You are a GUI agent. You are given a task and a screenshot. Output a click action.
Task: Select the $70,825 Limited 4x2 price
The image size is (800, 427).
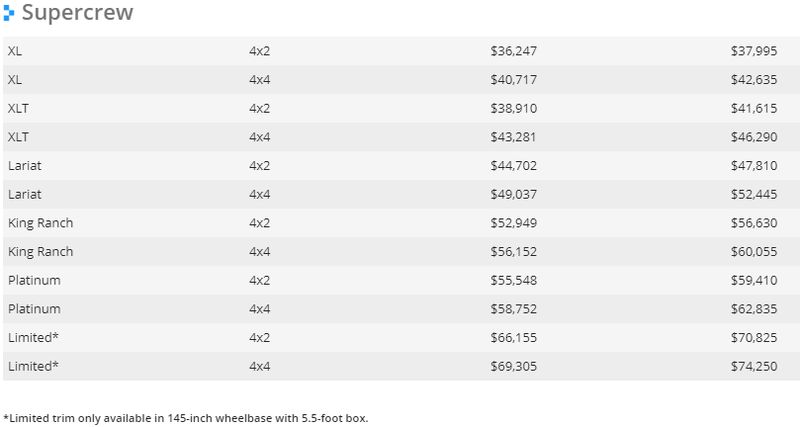[754, 337]
